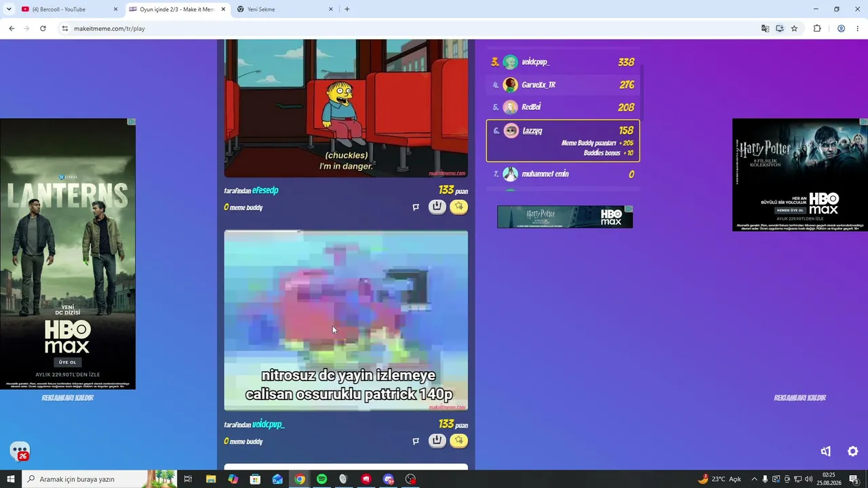Open Spotify from the taskbar
The height and width of the screenshot is (488, 868).
(x=321, y=479)
